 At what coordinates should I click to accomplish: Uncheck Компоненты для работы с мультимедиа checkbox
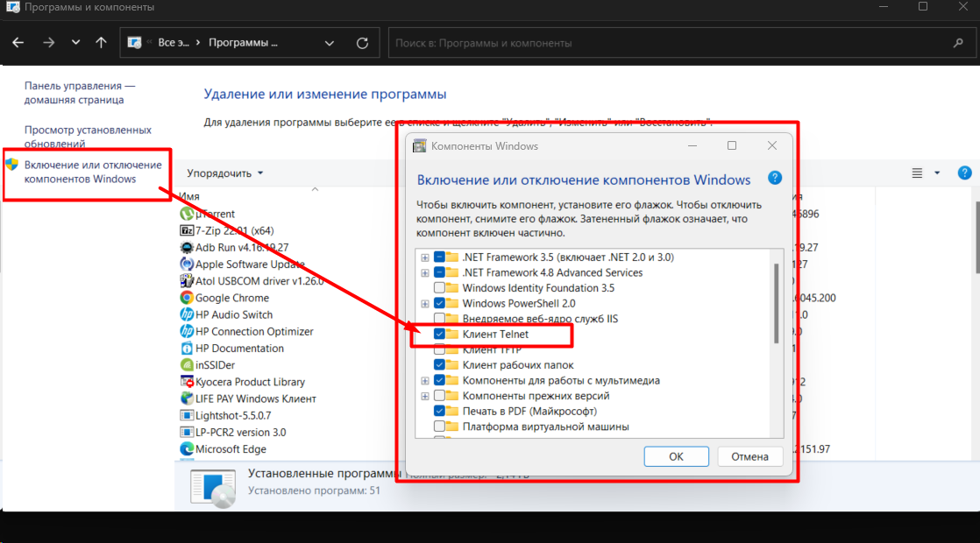click(439, 380)
